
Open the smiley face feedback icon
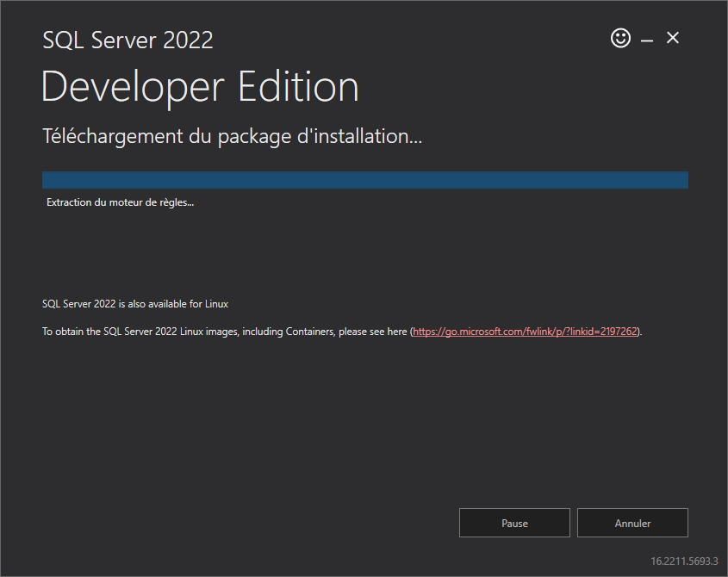click(620, 38)
